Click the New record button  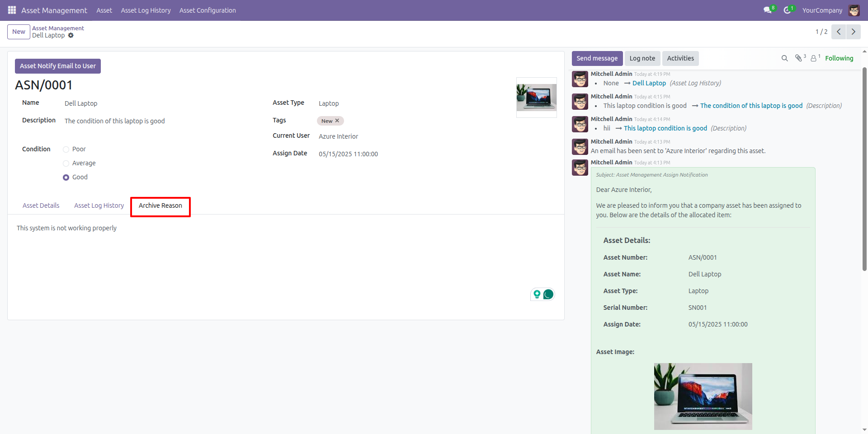(x=19, y=32)
